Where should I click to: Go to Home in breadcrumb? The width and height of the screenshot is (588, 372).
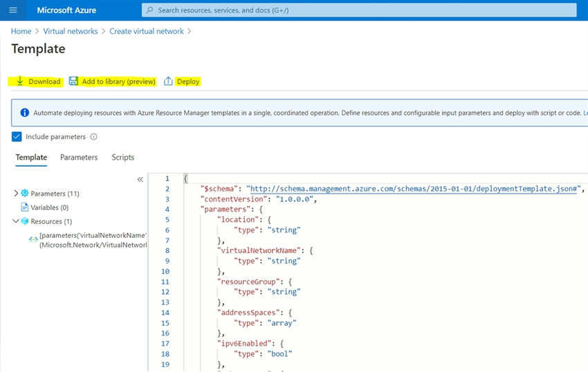pyautogui.click(x=21, y=31)
